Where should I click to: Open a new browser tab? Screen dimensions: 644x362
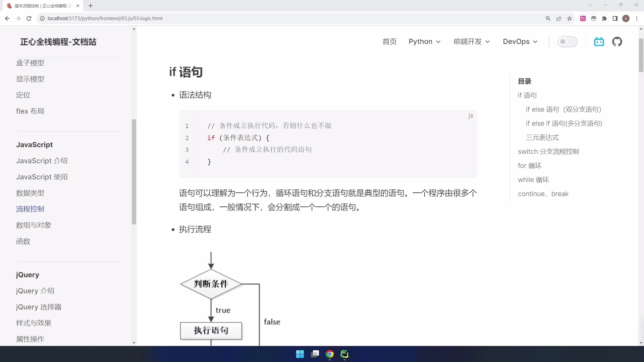91,6
